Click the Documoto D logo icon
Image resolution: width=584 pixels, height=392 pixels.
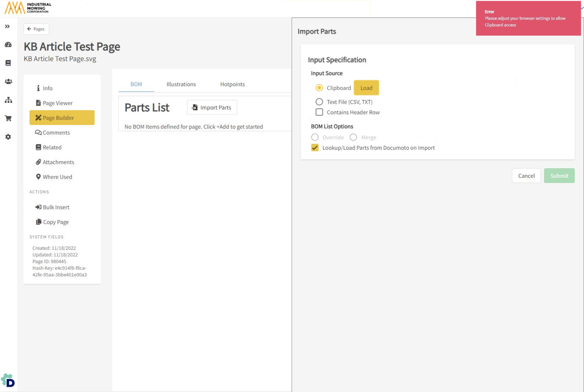8,380
